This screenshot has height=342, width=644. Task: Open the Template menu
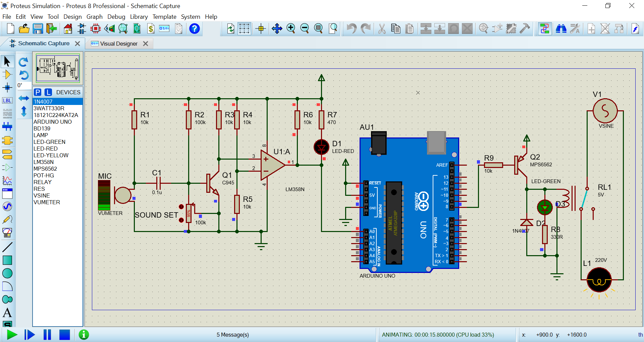point(164,16)
